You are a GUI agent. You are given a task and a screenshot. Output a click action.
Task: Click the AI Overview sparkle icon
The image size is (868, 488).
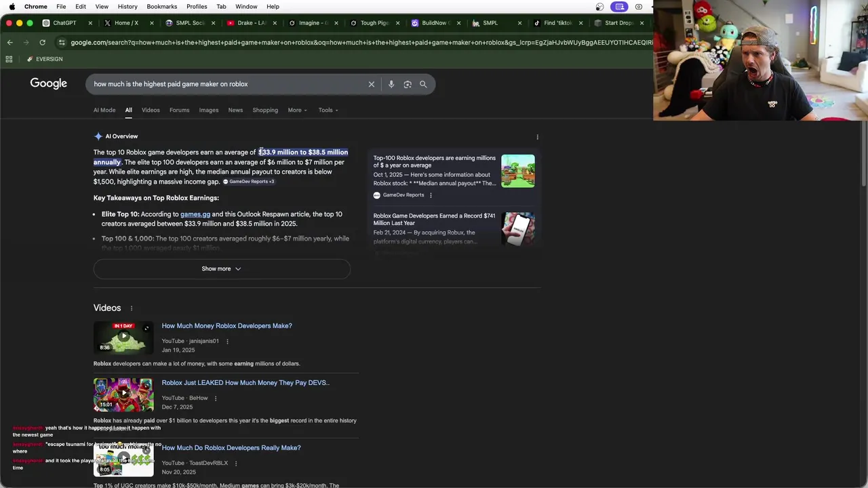pos(98,136)
